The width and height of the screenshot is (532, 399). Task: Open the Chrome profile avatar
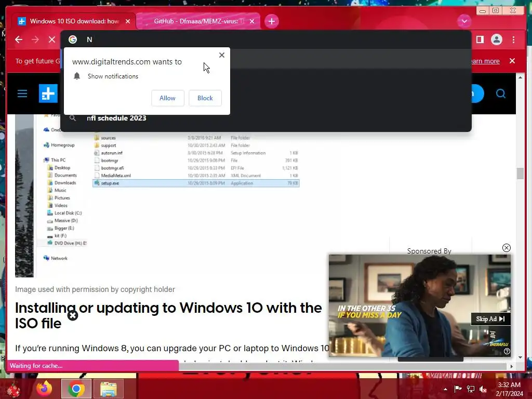point(496,39)
